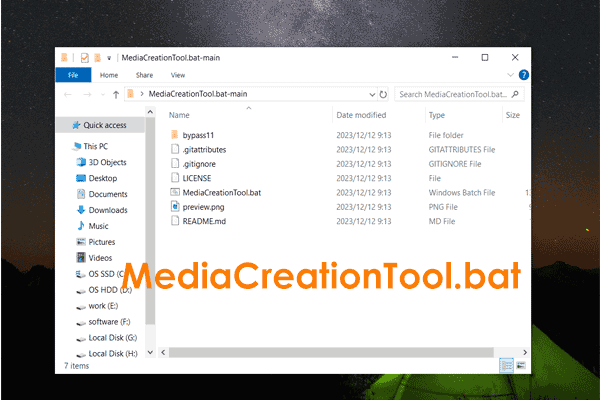The width and height of the screenshot is (600, 400).
Task: Switch to large icons view
Action: [521, 367]
